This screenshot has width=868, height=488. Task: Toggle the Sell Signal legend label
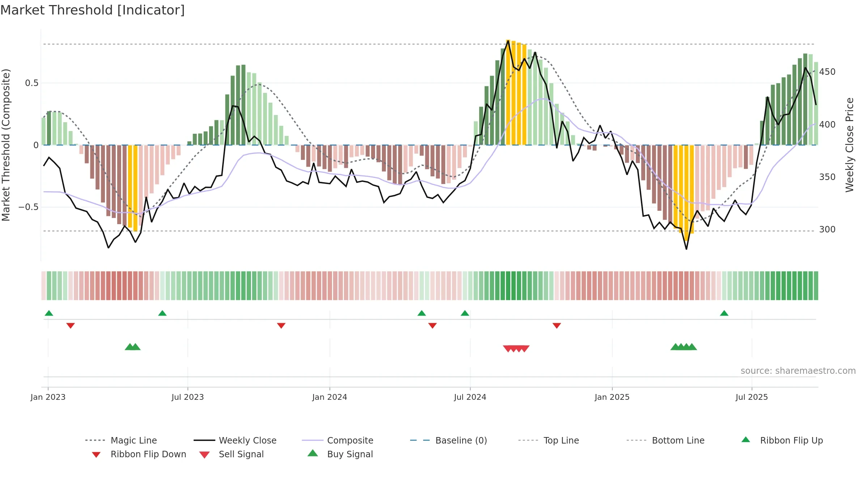click(241, 454)
